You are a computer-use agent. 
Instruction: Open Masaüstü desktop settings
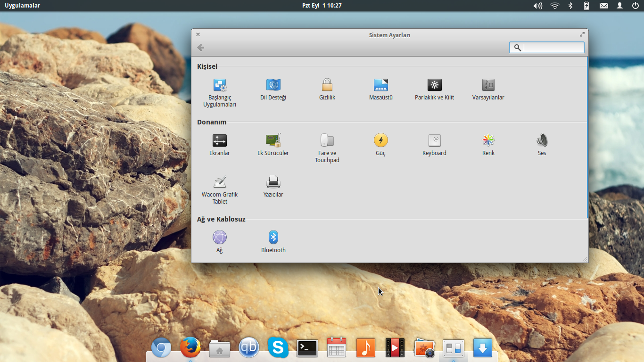pos(381,90)
